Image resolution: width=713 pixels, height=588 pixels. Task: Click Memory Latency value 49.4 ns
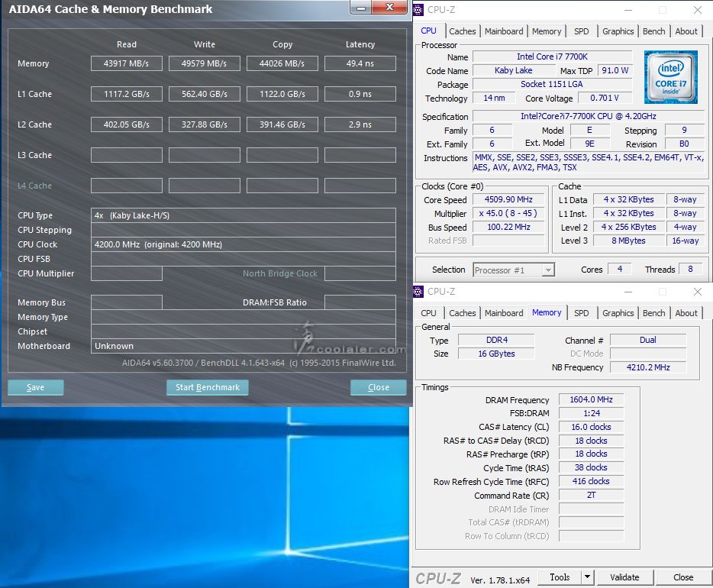point(360,63)
